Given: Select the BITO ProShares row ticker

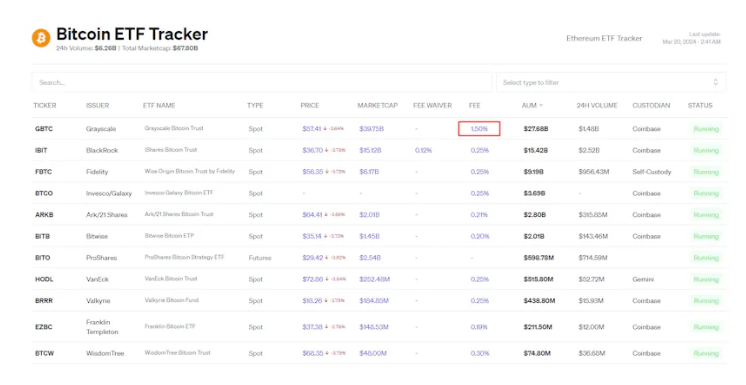Looking at the screenshot, I should coord(42,258).
